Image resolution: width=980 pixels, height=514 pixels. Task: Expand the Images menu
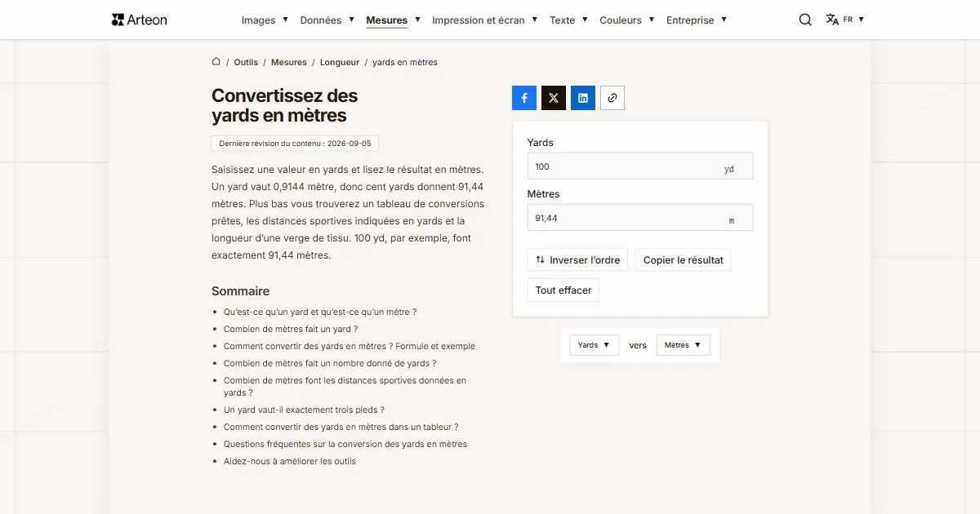[x=265, y=20]
